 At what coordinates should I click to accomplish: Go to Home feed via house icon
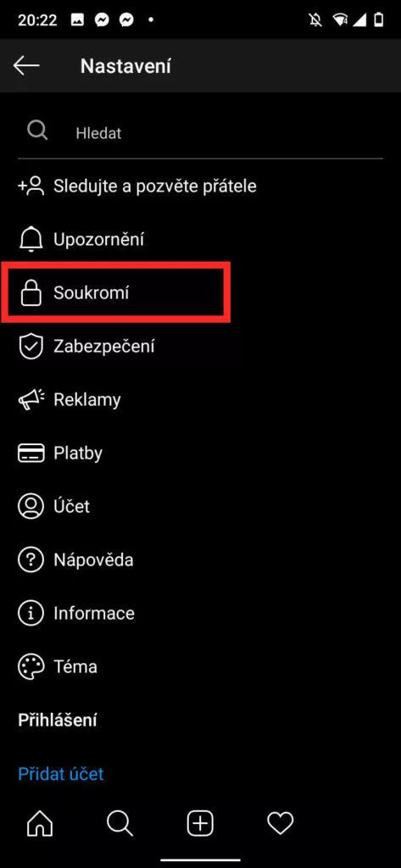click(40, 824)
